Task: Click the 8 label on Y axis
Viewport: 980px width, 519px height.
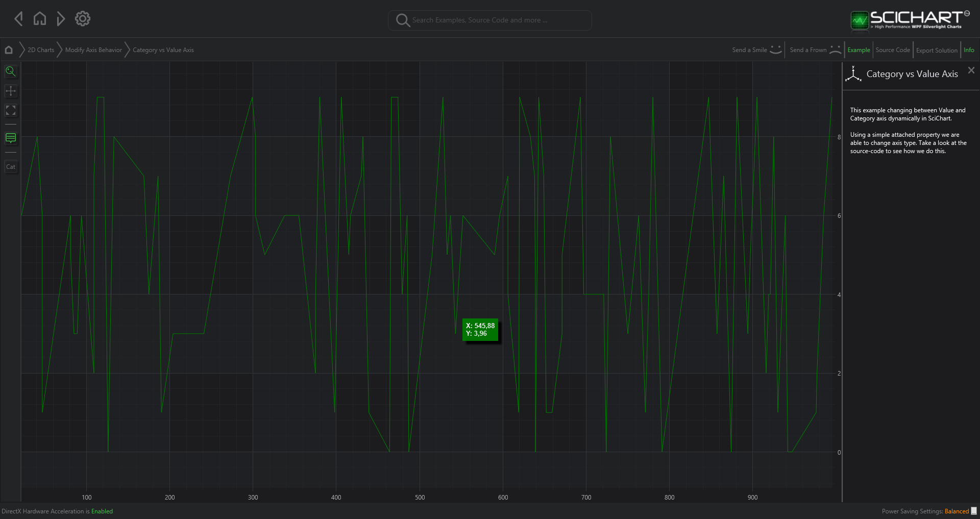Action: pyautogui.click(x=839, y=137)
